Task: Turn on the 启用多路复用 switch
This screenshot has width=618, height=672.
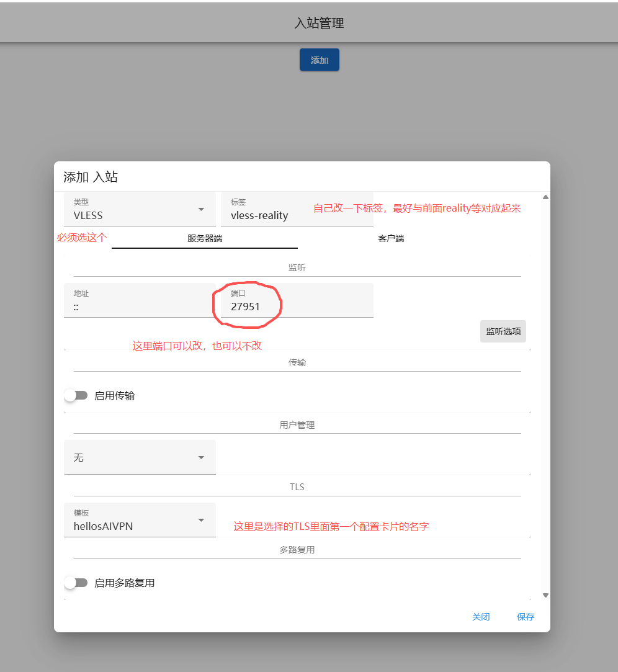Action: (x=76, y=583)
